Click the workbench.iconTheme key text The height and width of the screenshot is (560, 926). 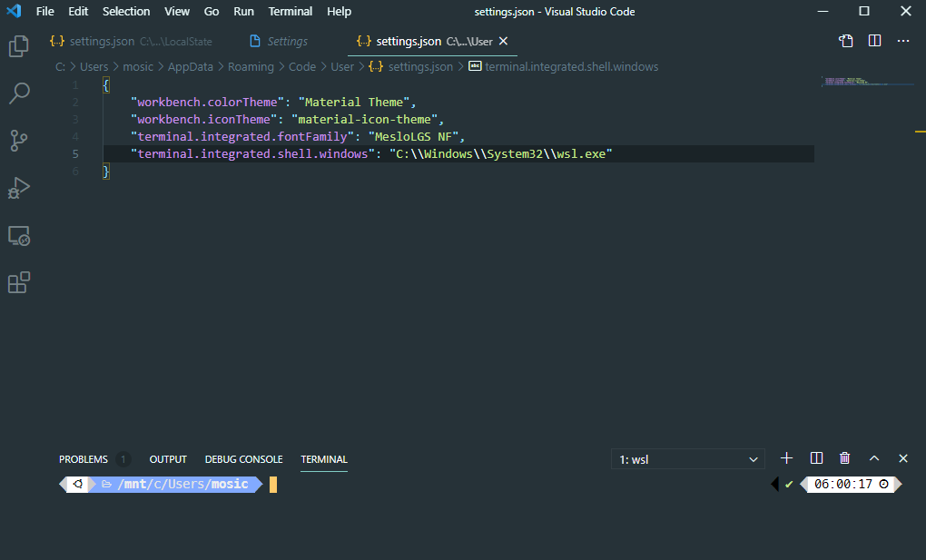203,119
